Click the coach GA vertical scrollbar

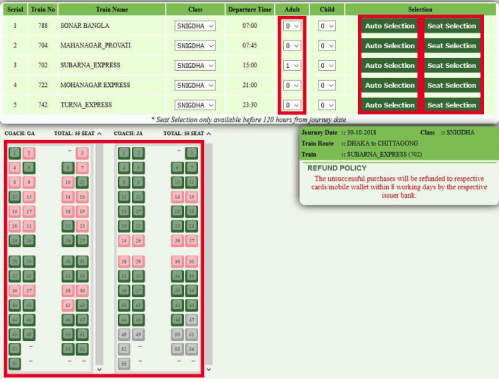(99, 254)
